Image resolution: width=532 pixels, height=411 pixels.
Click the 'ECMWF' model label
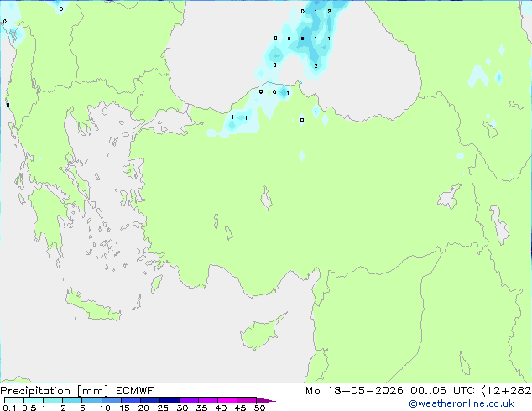click(x=135, y=391)
